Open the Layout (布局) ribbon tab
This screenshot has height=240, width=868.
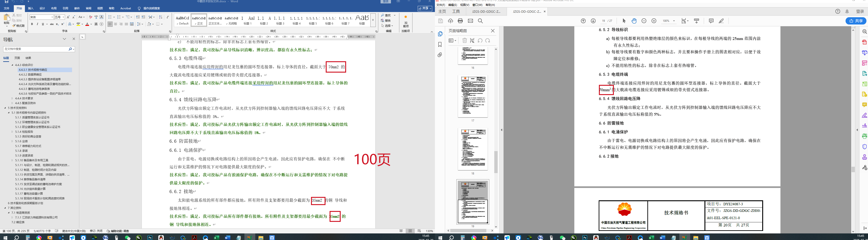click(x=54, y=8)
